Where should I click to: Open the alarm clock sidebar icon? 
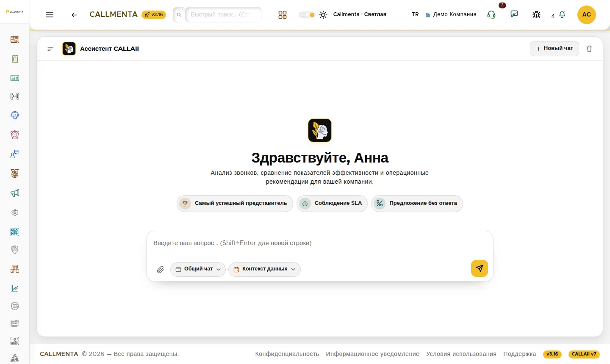click(x=15, y=135)
